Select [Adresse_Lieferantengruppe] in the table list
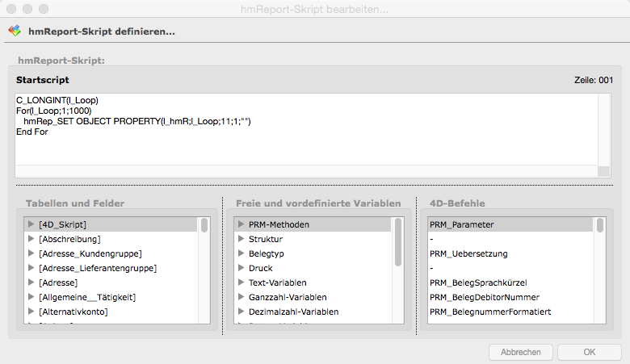 [x=97, y=268]
